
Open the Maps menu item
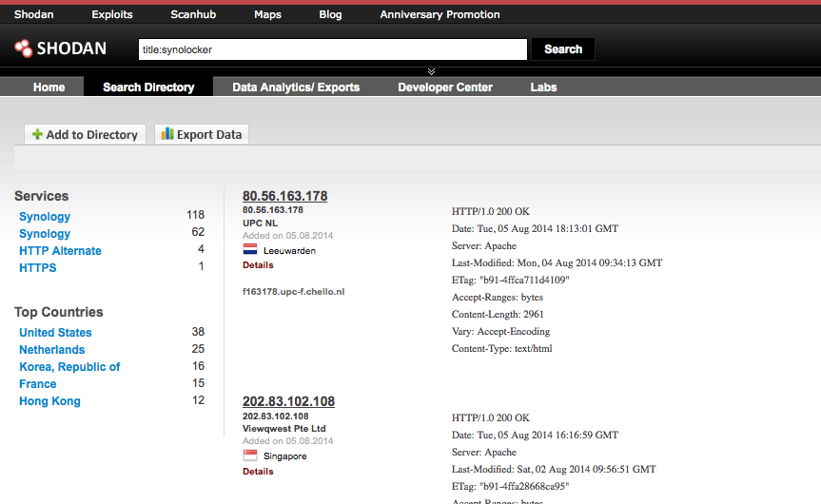tap(267, 14)
